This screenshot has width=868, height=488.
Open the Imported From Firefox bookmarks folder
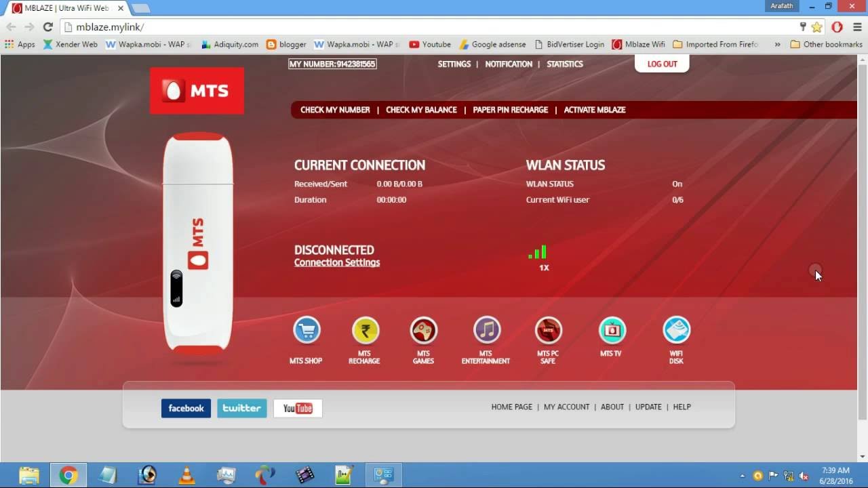click(716, 44)
